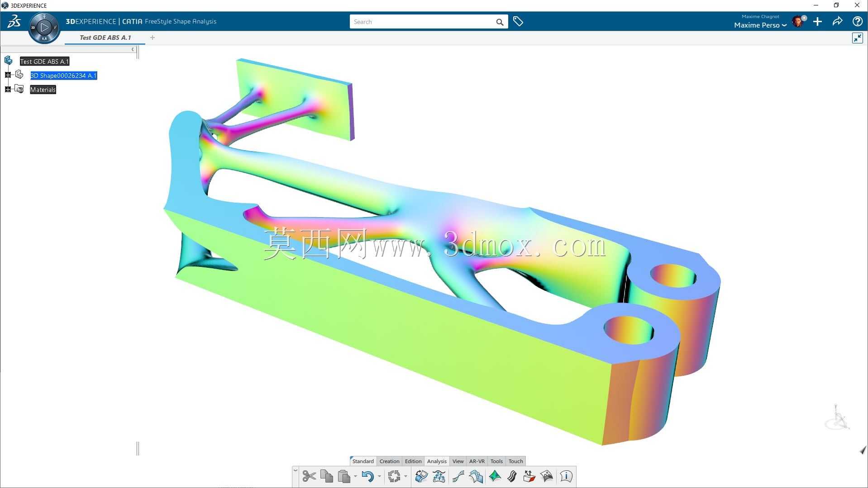Select the porcupine curvature analysis icon
This screenshot has width=868, height=488.
458,476
